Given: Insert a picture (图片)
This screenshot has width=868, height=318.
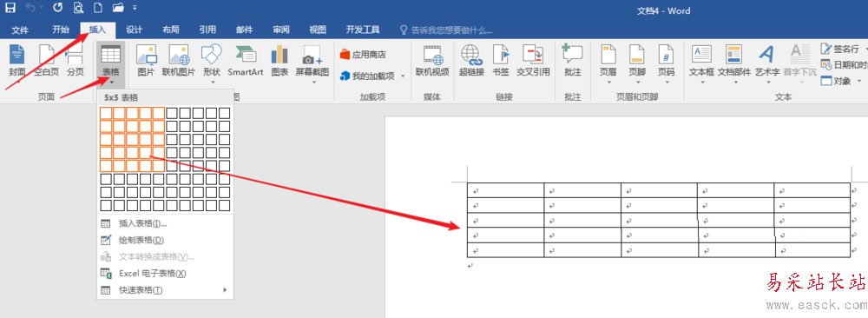Looking at the screenshot, I should [x=146, y=61].
